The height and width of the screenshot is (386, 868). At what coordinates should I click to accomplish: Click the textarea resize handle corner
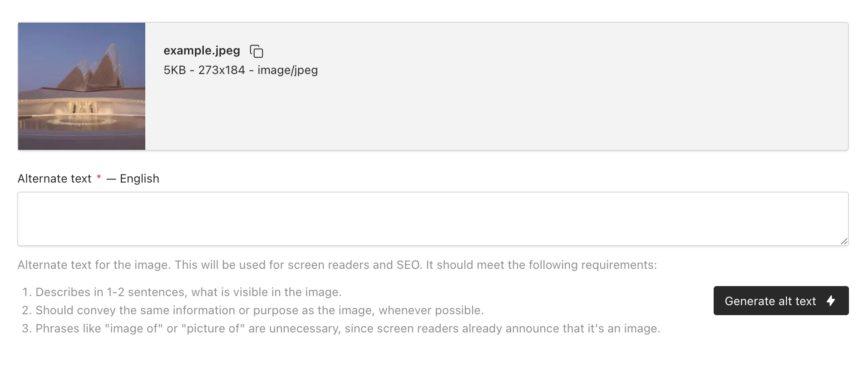843,241
